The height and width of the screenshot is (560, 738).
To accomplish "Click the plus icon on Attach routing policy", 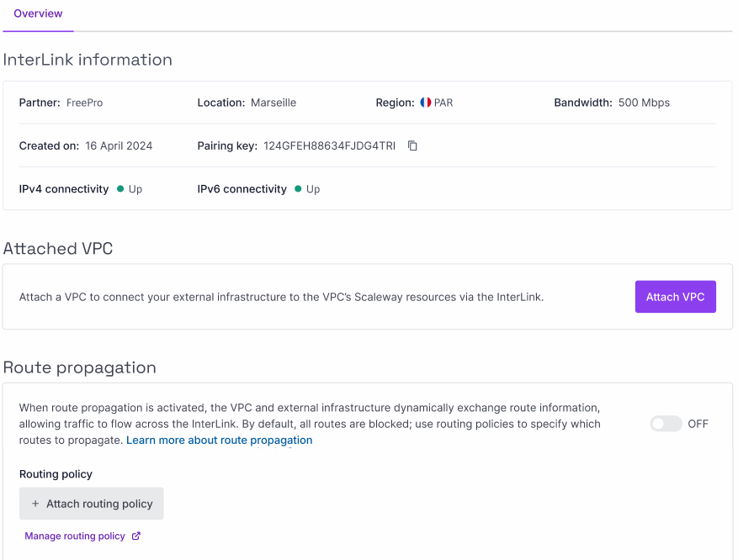I will click(35, 503).
